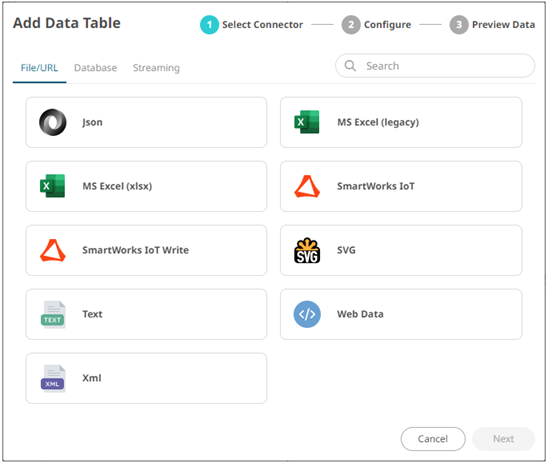
Task: Click the Configure step label
Action: coord(387,25)
